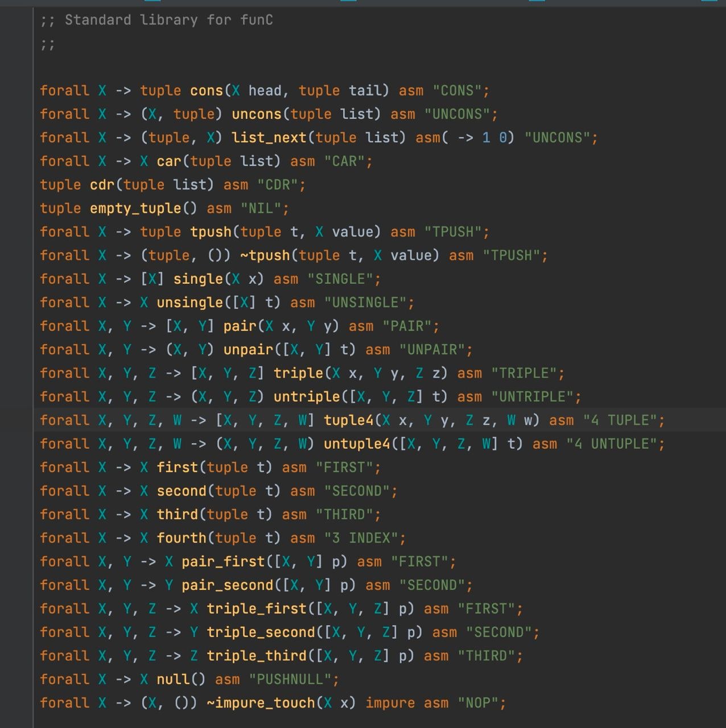This screenshot has width=726, height=728.
Task: Click the "TRIPLE" asm string
Action: coord(524,374)
